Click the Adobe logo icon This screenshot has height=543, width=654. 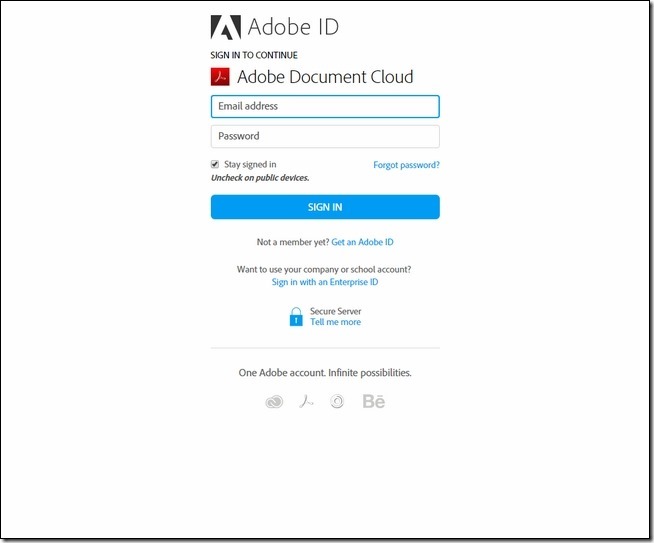[226, 27]
